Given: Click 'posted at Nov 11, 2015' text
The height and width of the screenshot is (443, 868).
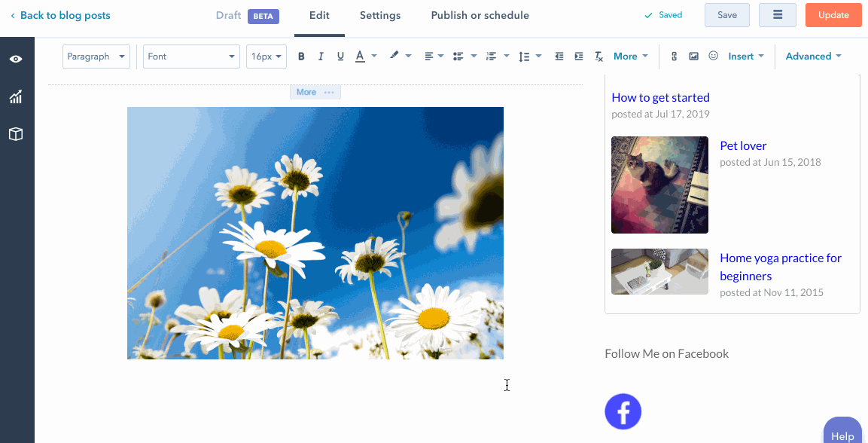Looking at the screenshot, I should tap(772, 292).
